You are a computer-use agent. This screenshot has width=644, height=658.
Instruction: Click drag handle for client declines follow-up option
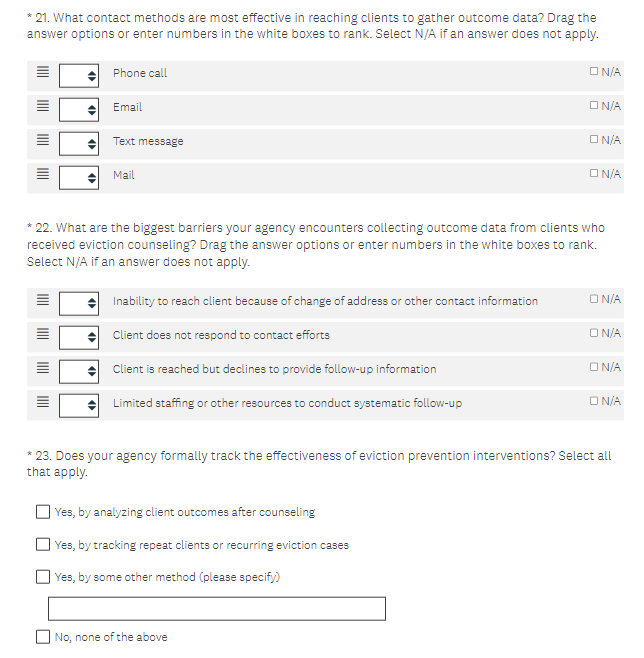pos(43,370)
